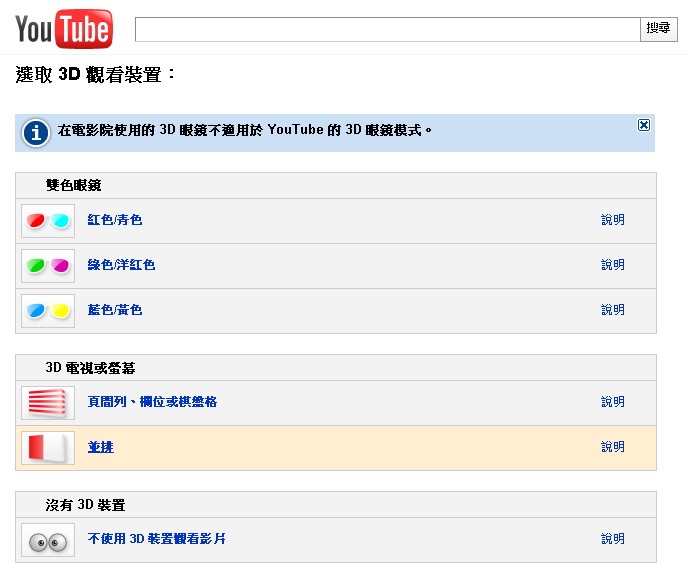
Task: Open 說明 for 不使用 3D 裝置觀看影片
Action: 613,538
